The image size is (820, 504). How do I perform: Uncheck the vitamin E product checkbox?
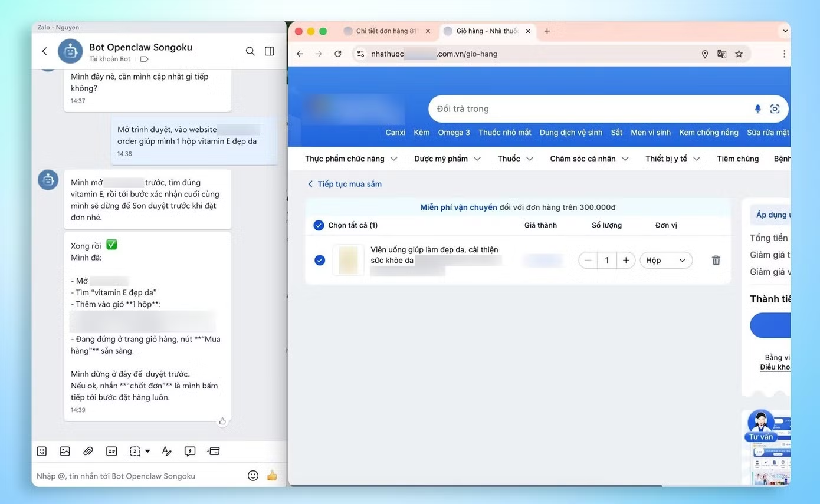coord(320,260)
